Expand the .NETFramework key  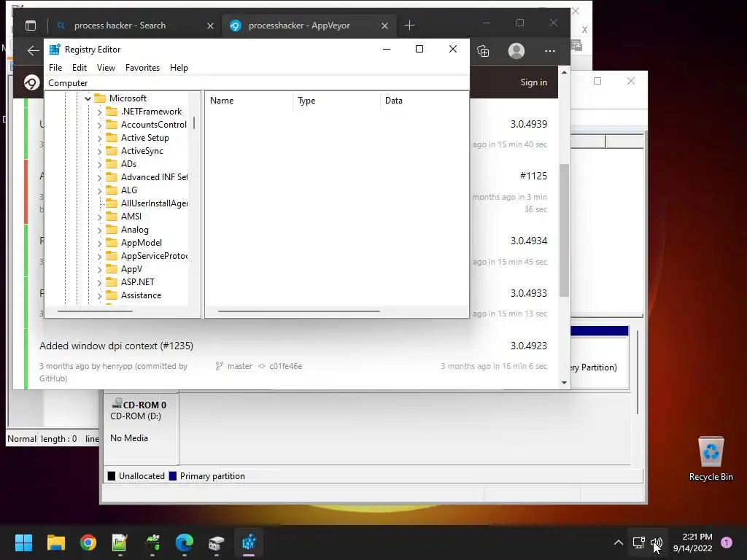pos(99,112)
